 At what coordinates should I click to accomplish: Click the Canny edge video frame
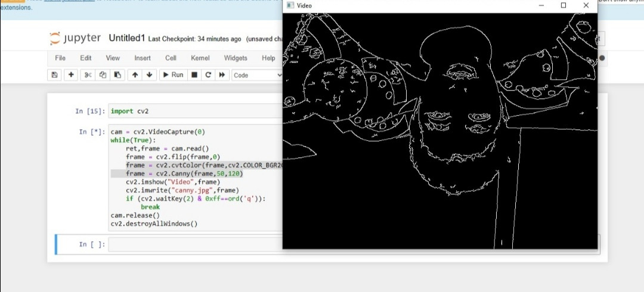440,131
